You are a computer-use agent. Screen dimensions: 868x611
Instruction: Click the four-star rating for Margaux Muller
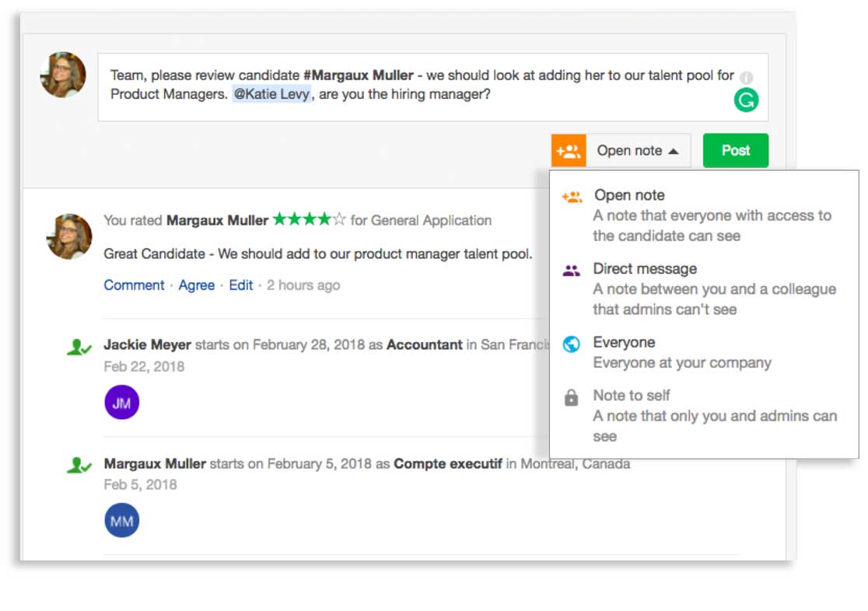[x=309, y=220]
